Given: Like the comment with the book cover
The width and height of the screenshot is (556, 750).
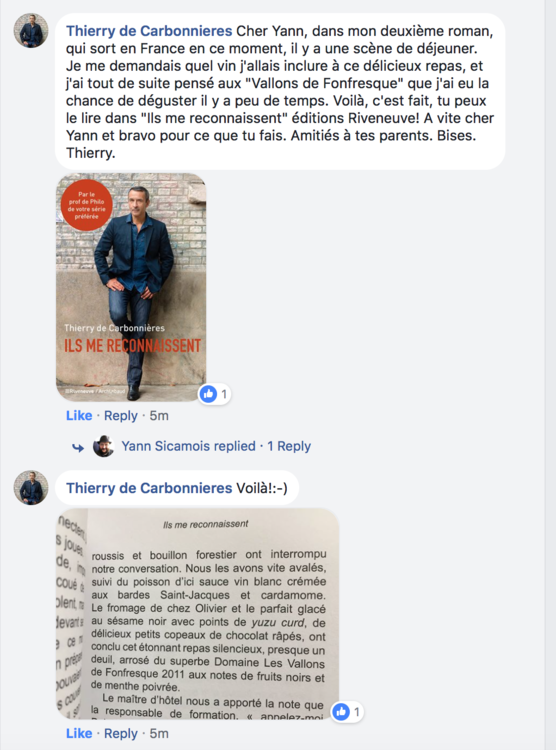Looking at the screenshot, I should point(79,416).
